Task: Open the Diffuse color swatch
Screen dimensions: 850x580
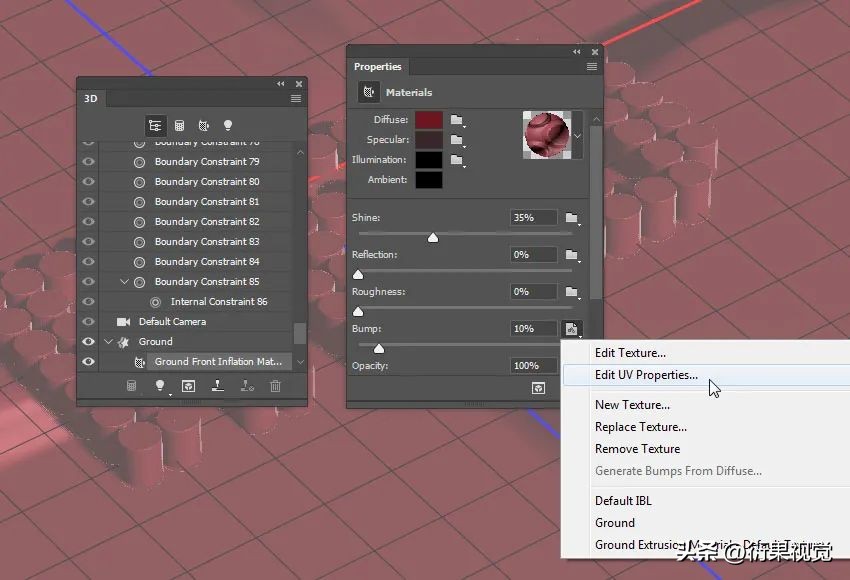Action: coord(429,120)
